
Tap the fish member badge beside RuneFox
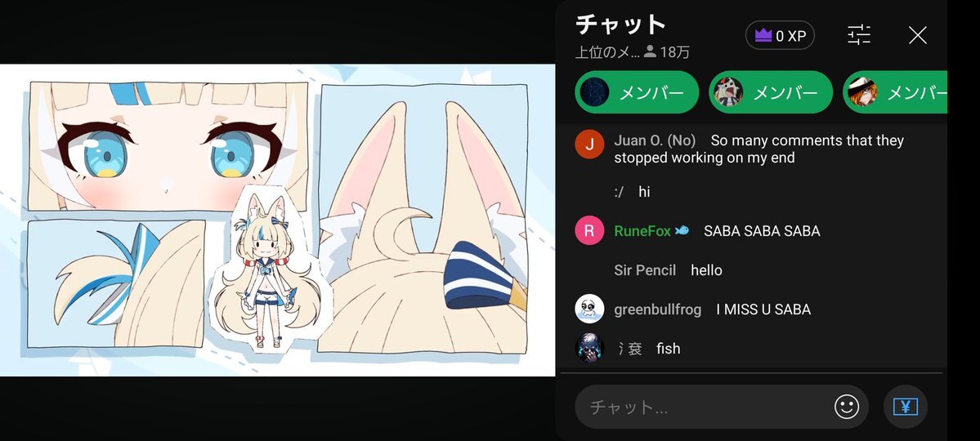point(681,230)
